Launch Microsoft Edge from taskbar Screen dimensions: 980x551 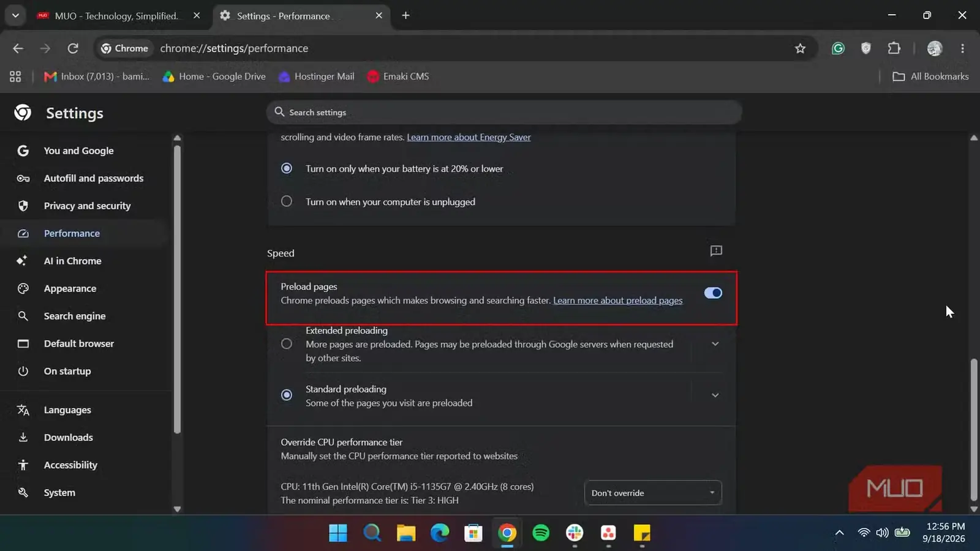pos(440,533)
